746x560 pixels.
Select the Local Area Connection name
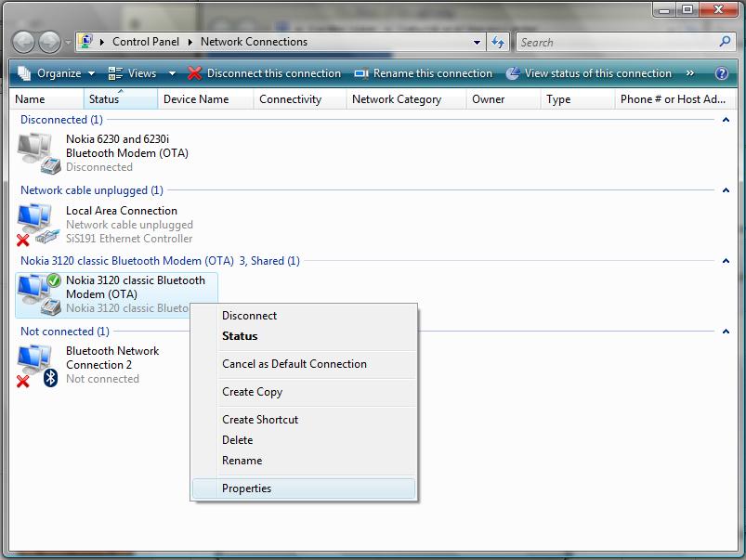click(x=122, y=211)
